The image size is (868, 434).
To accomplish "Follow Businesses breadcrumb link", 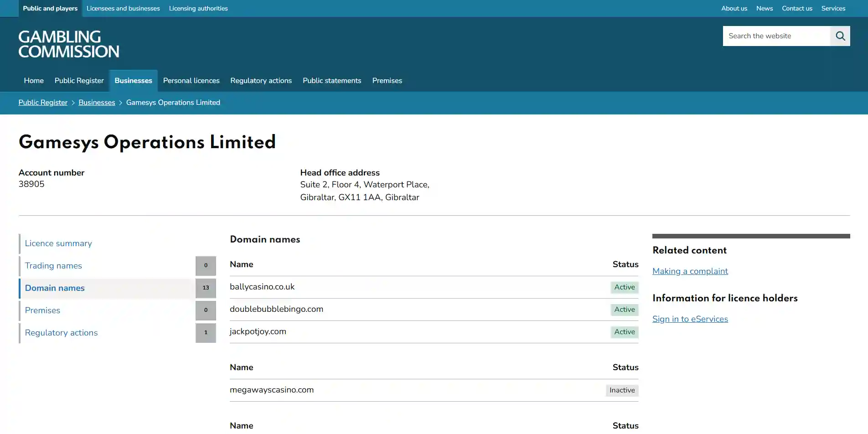I will (97, 103).
